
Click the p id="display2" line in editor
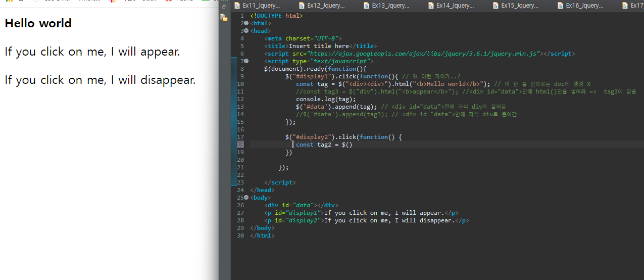point(367,220)
